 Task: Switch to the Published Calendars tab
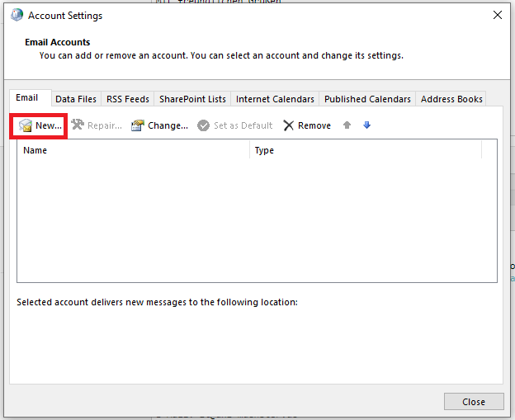[x=367, y=99]
